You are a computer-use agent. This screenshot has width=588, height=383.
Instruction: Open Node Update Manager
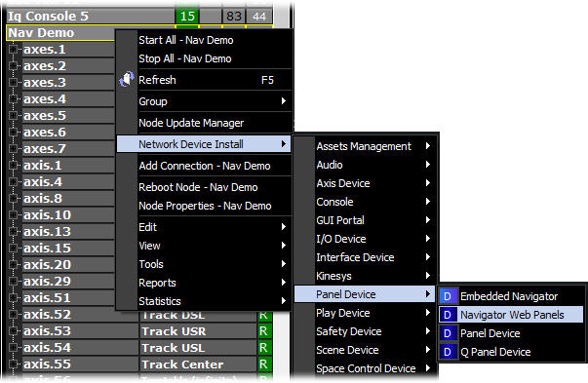[204, 123]
